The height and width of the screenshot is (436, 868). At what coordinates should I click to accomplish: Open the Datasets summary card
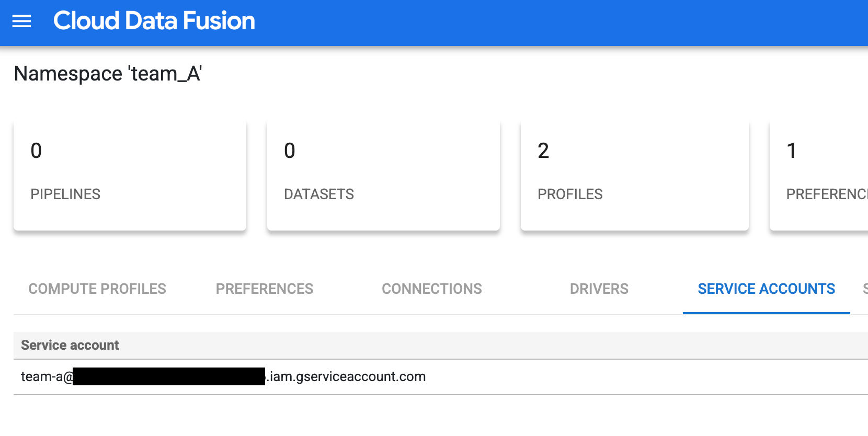tap(383, 175)
